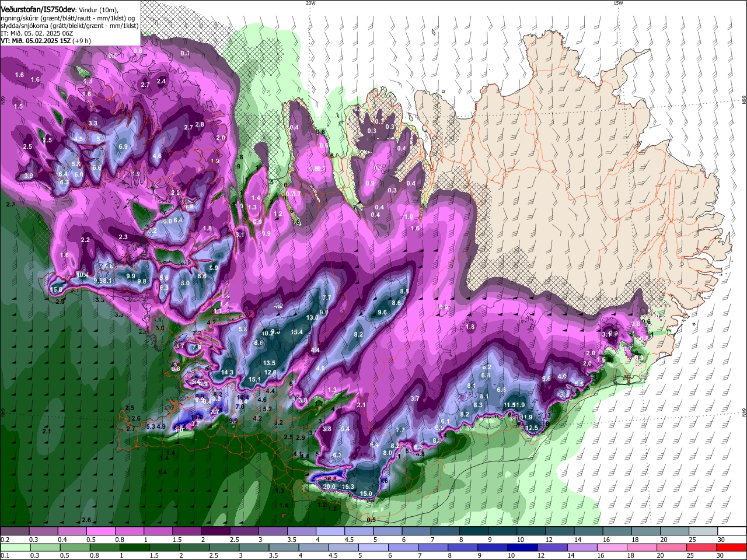Click the 9.6 value in the central highlands
The image size is (747, 560).
tap(382, 312)
